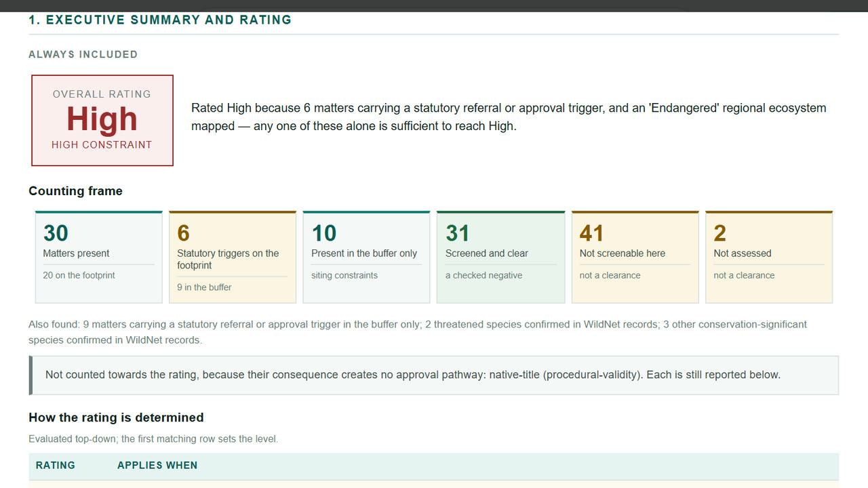Click 'not a clearance' under Not assessed
Screen dimensions: 868x488
pyautogui.click(x=745, y=275)
